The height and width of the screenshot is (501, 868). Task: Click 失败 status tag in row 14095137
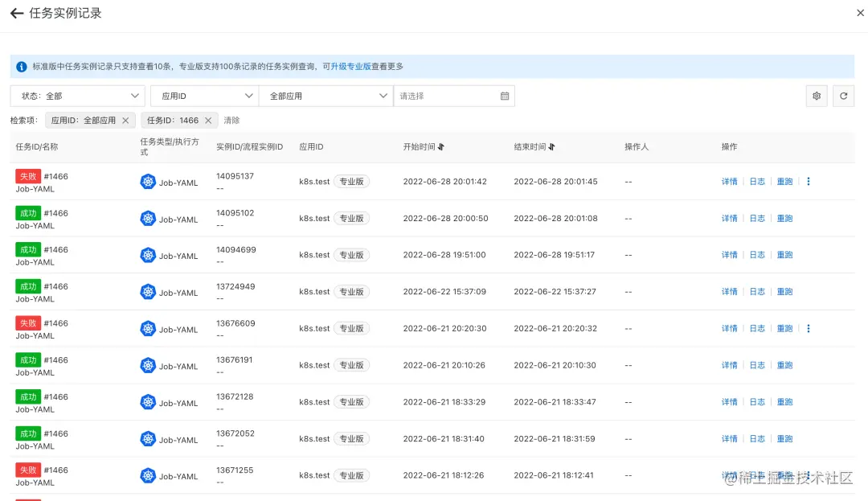tap(28, 177)
